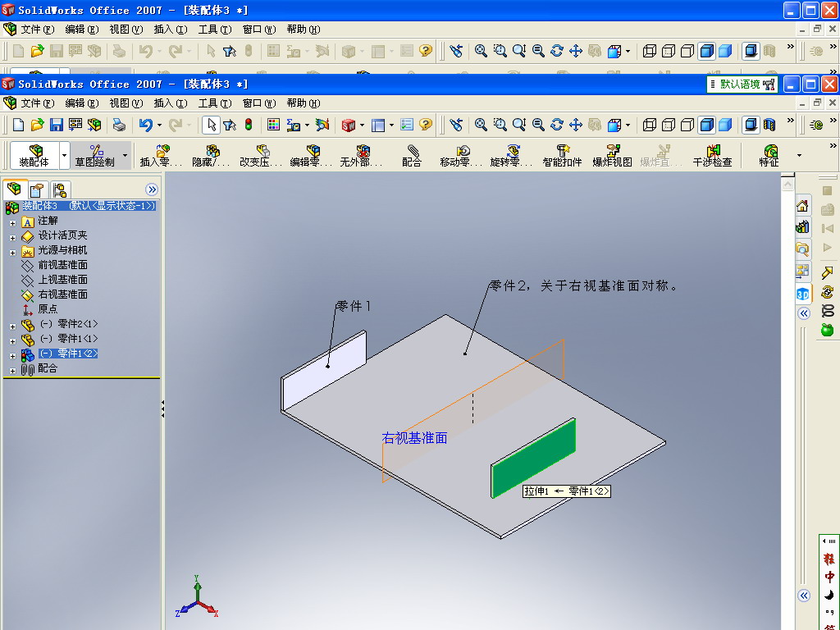
Task: Expand the 零件2<1> component node
Action: point(12,326)
